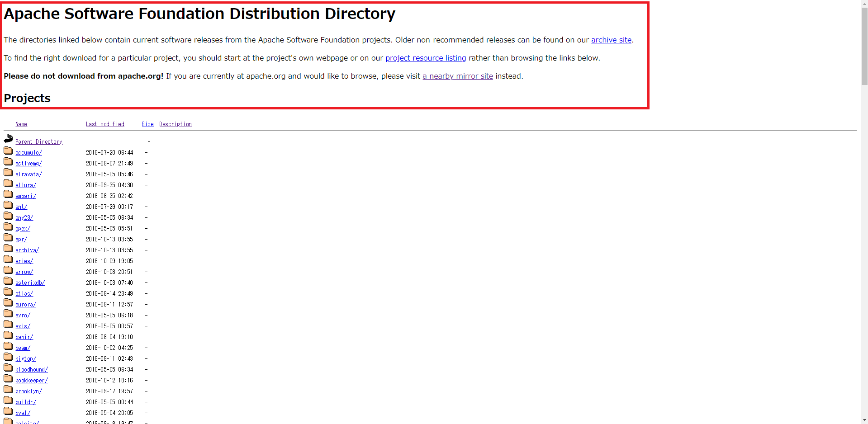Image resolution: width=868 pixels, height=424 pixels.
Task: Click the folder icon beside atlas/
Action: pos(8,292)
